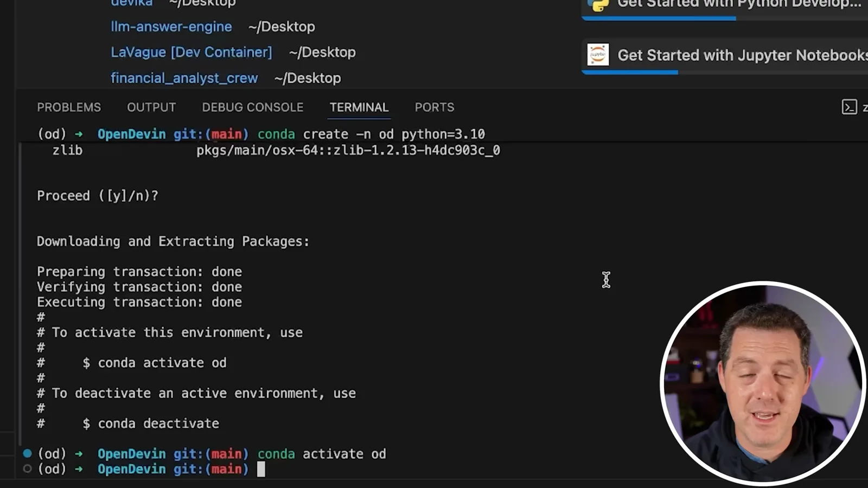This screenshot has width=868, height=488.
Task: Open the terminal profile launcher icon
Action: (849, 107)
